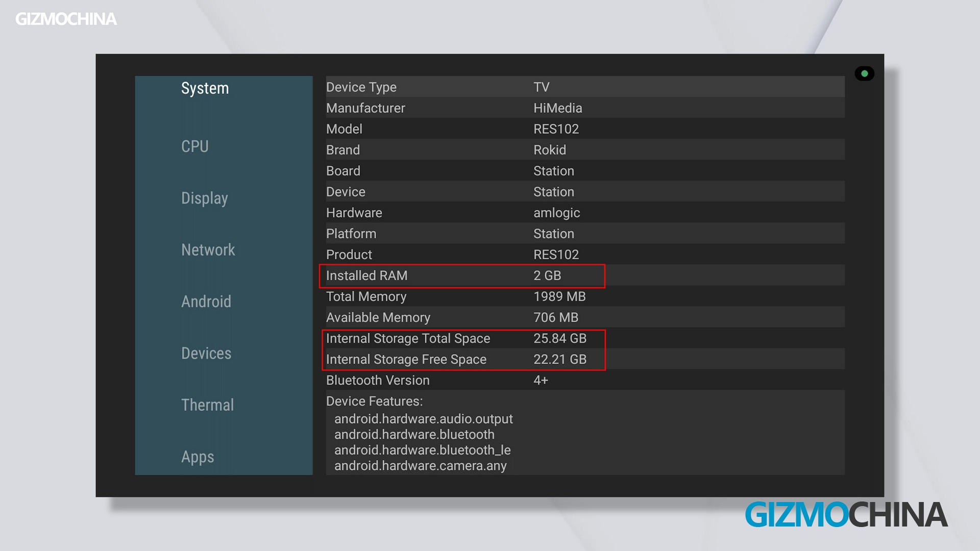
Task: Click the TV device type value
Action: pyautogui.click(x=542, y=87)
